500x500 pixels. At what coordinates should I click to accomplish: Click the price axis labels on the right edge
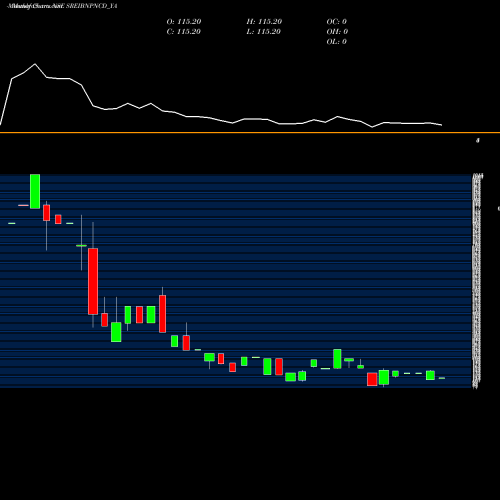(477, 281)
